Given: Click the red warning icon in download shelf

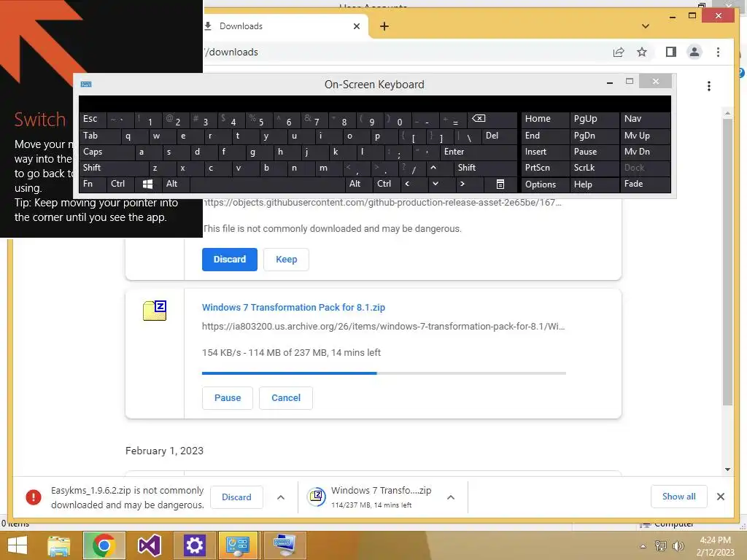Looking at the screenshot, I should [x=34, y=497].
